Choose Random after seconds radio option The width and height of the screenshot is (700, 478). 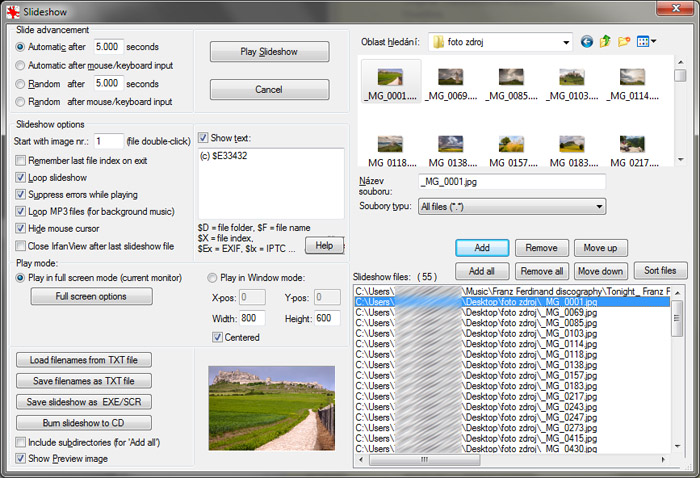click(x=21, y=84)
